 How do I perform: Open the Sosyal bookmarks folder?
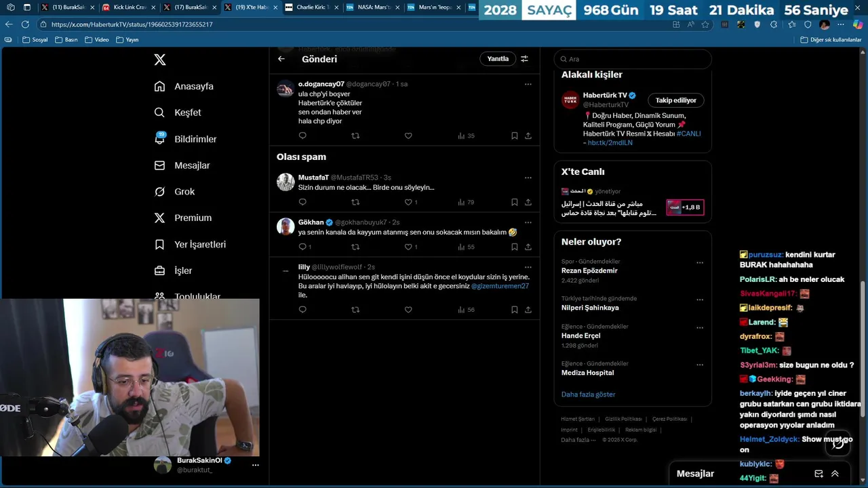coord(35,39)
